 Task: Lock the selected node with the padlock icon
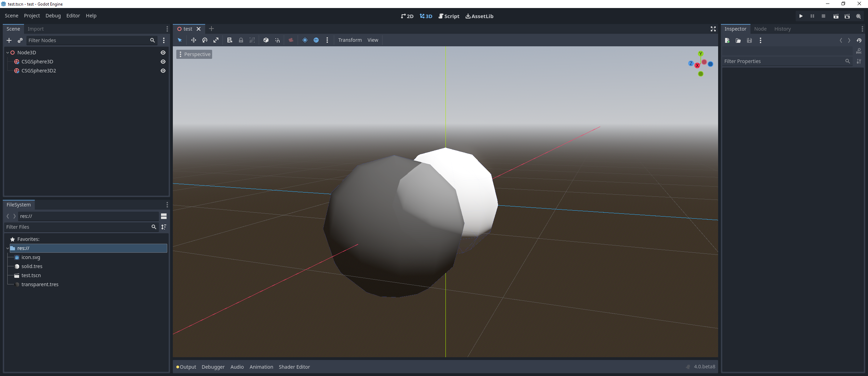click(241, 40)
